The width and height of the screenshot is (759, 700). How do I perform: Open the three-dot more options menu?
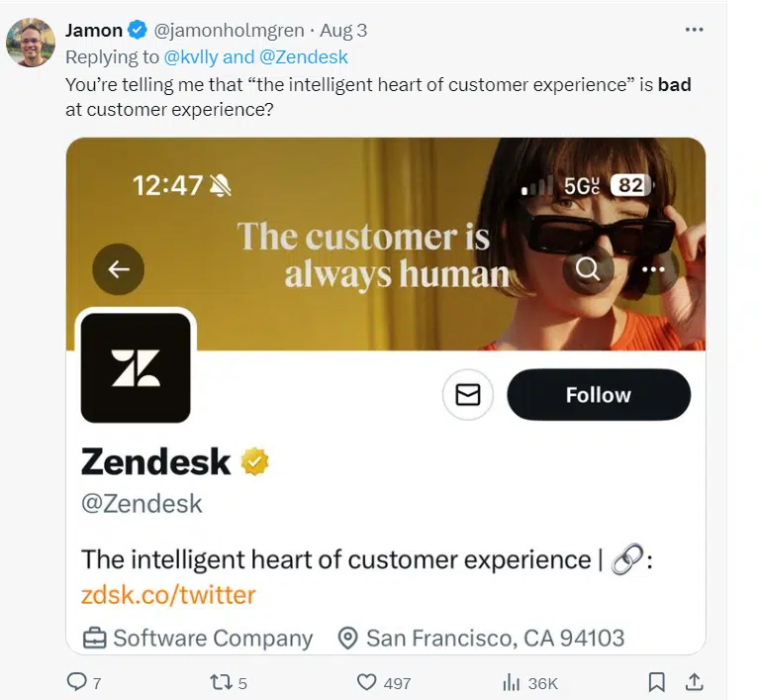pos(695,30)
